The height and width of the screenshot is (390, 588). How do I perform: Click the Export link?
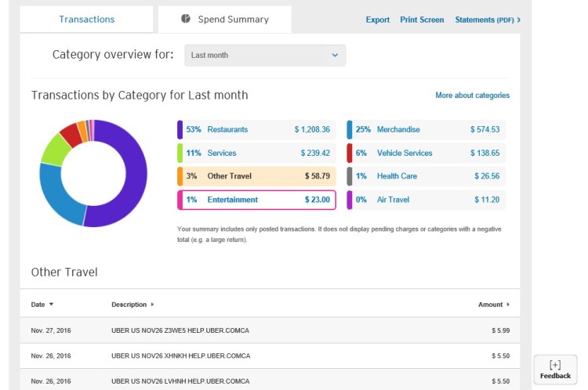[377, 20]
